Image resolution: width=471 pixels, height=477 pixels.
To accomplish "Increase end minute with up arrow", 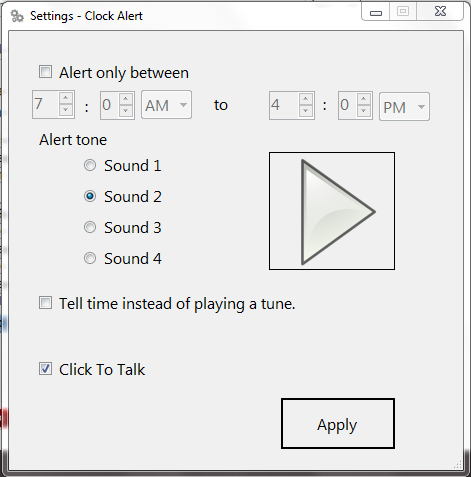I will click(x=364, y=99).
